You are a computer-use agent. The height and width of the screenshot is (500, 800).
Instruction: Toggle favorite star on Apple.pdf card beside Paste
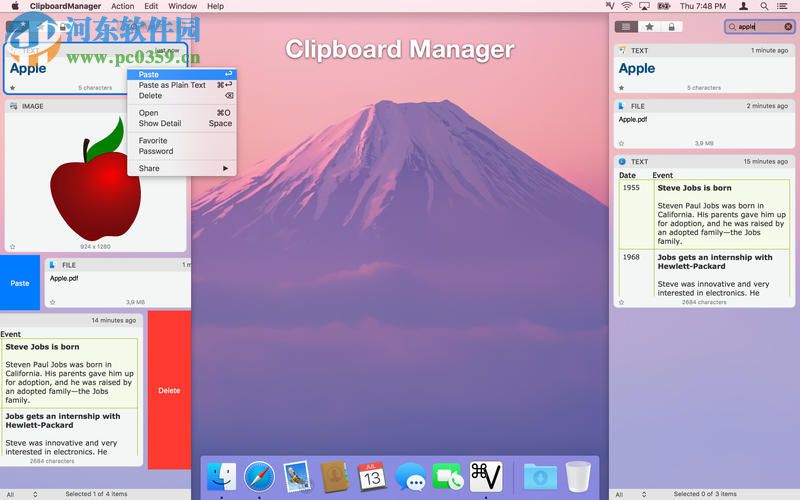tap(52, 302)
